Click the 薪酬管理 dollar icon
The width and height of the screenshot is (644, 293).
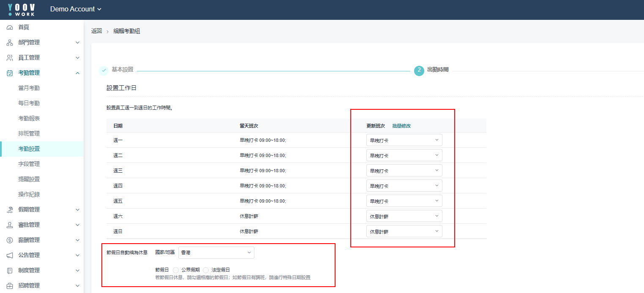(x=10, y=240)
